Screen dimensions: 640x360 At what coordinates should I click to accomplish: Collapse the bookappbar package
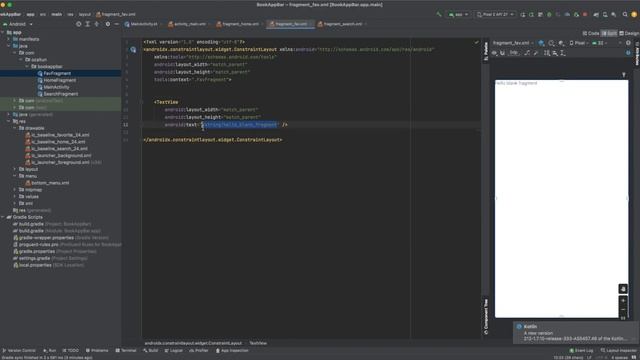[x=28, y=67]
